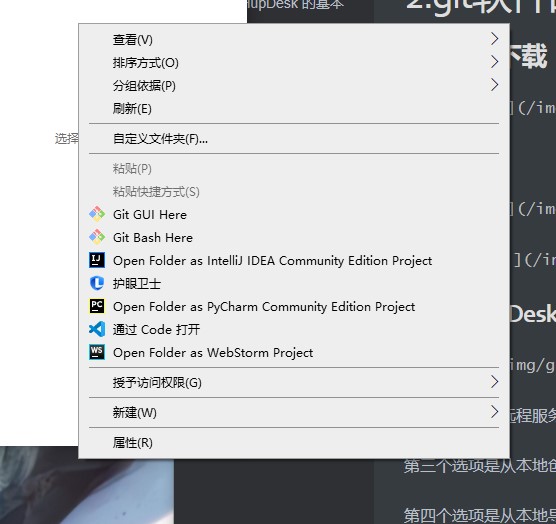Select the 护眼卫士 menu entry
This screenshot has width=556, height=524.
tap(294, 284)
